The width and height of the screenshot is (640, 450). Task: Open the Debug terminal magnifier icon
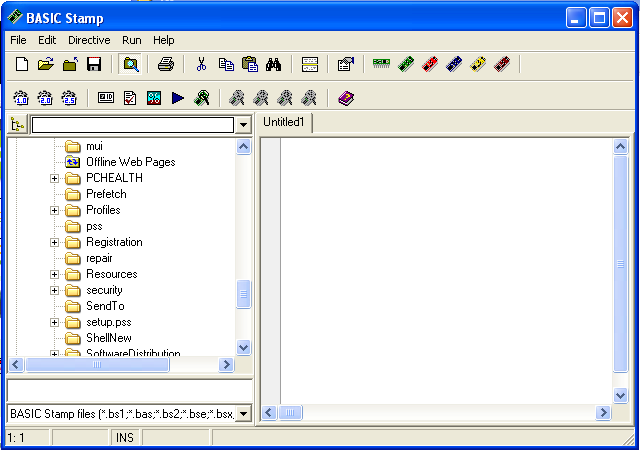click(x=202, y=98)
